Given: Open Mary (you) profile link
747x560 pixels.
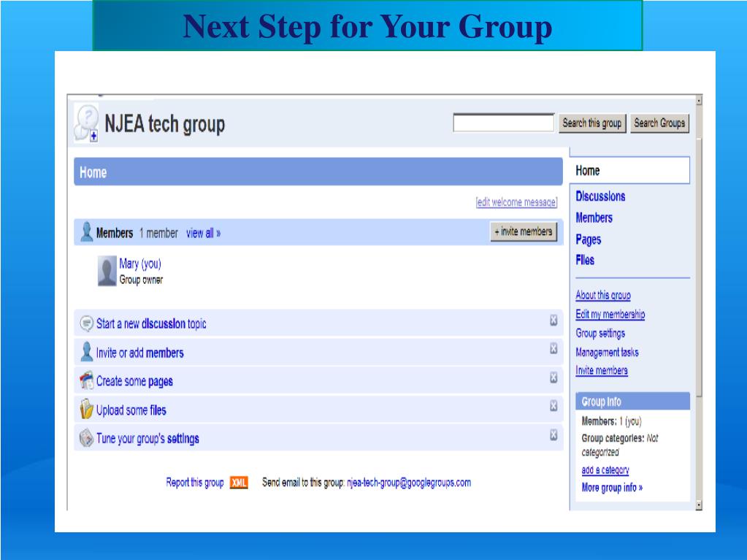Looking at the screenshot, I should click(x=140, y=264).
